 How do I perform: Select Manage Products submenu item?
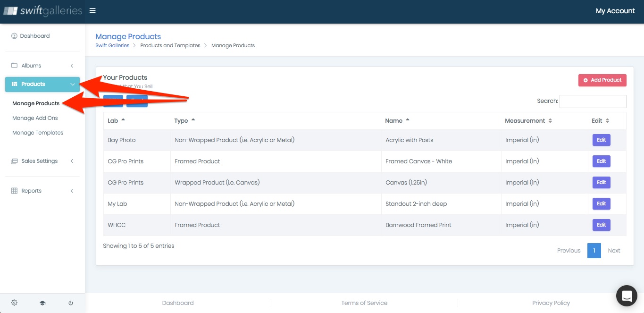tap(36, 103)
